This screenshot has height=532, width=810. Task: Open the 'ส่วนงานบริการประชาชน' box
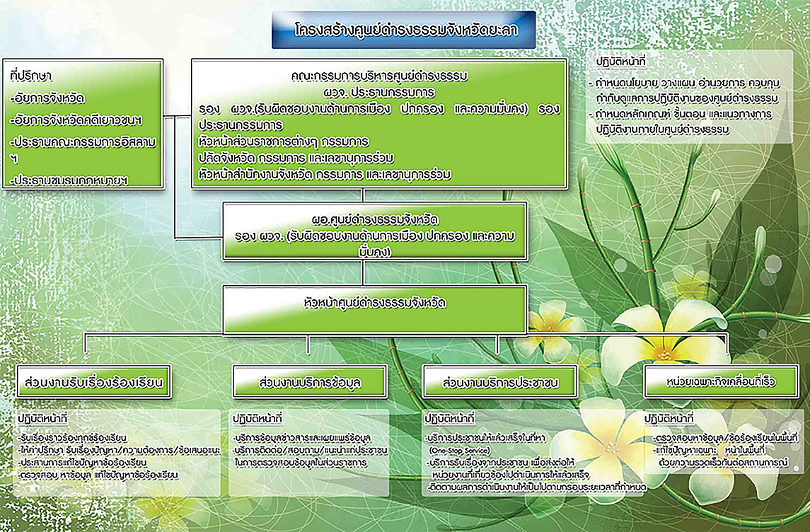[x=499, y=382]
